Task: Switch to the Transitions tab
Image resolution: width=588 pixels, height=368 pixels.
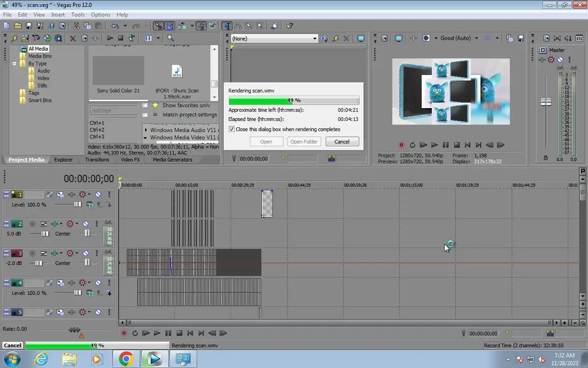Action: (97, 160)
